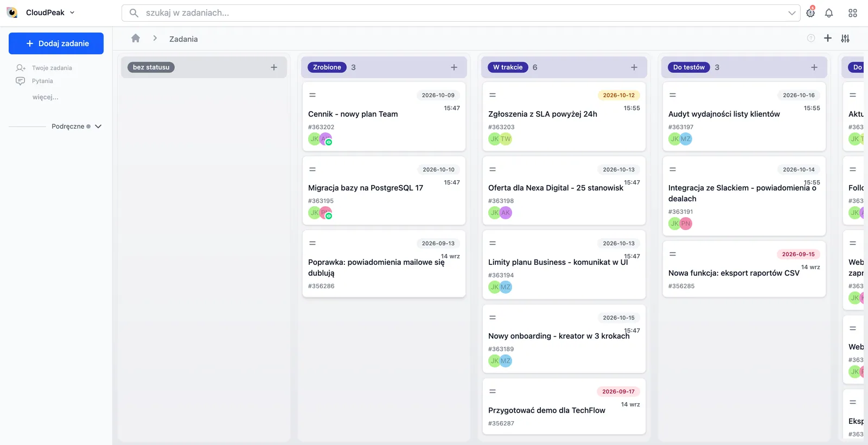Click the 2026-10-12 date tag
The width and height of the screenshot is (868, 445).
(619, 95)
